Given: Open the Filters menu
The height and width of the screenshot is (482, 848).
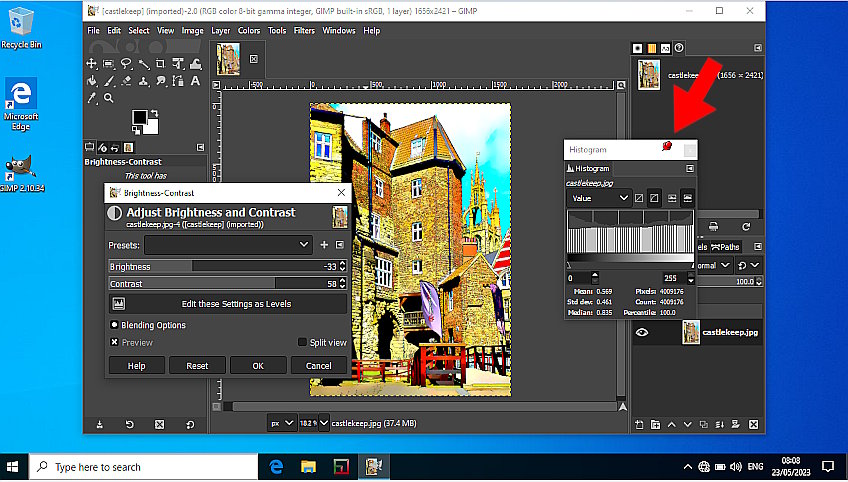Looking at the screenshot, I should pyautogui.click(x=304, y=31).
